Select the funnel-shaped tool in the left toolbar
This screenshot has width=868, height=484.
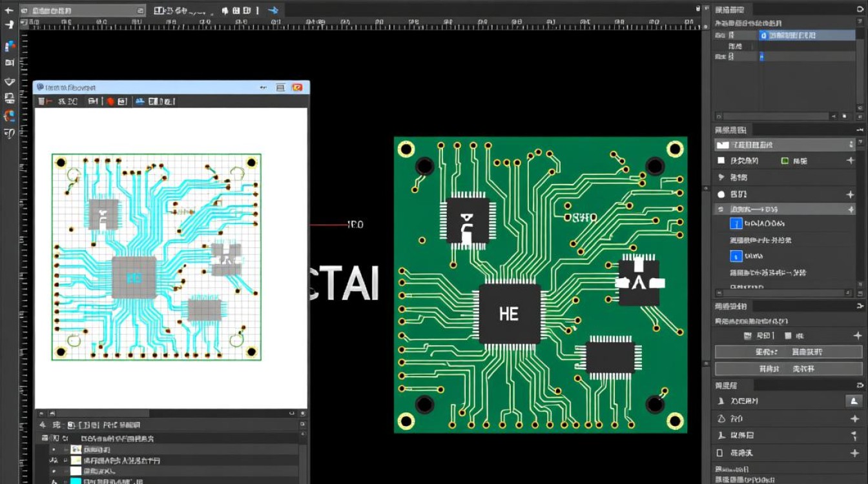[x=10, y=81]
